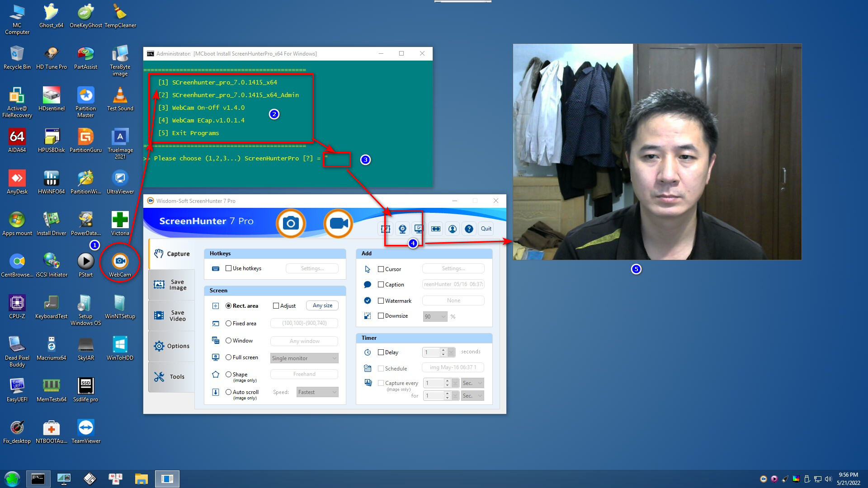Click the fixed area coordinates field

pyautogui.click(x=304, y=323)
